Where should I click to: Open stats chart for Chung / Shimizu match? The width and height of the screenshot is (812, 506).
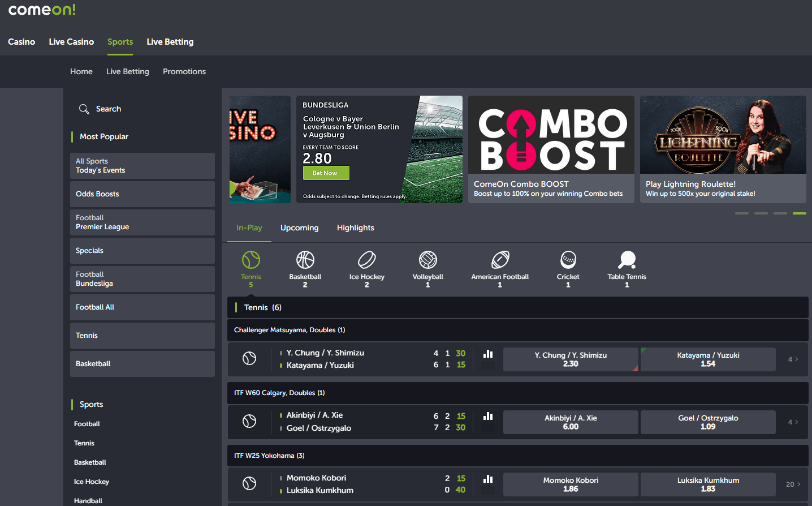[488, 354]
